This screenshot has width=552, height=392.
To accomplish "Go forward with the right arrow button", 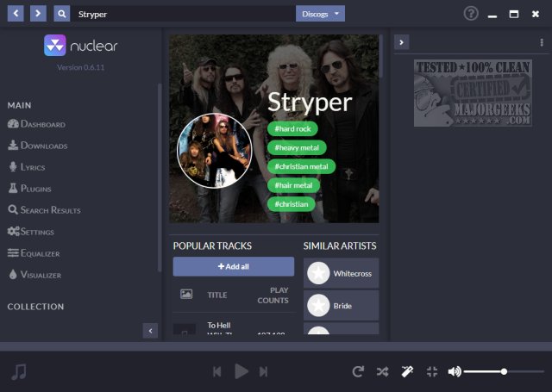I will coord(38,14).
